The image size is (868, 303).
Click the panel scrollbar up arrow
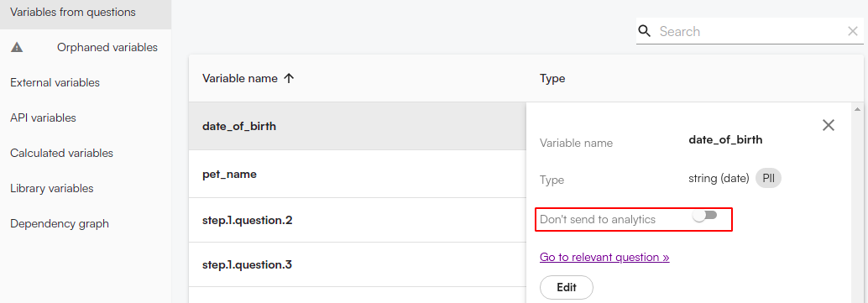[x=858, y=108]
